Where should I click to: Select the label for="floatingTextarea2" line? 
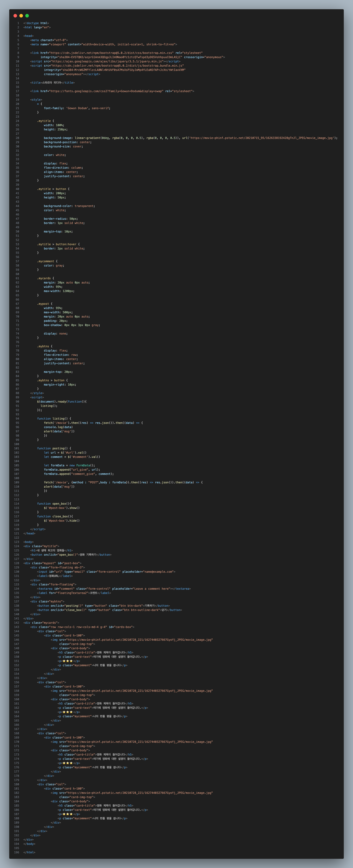click(x=74, y=593)
